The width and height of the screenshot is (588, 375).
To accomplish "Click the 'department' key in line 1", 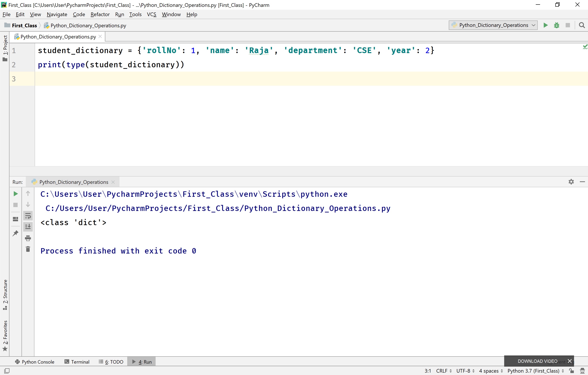I will 313,50.
